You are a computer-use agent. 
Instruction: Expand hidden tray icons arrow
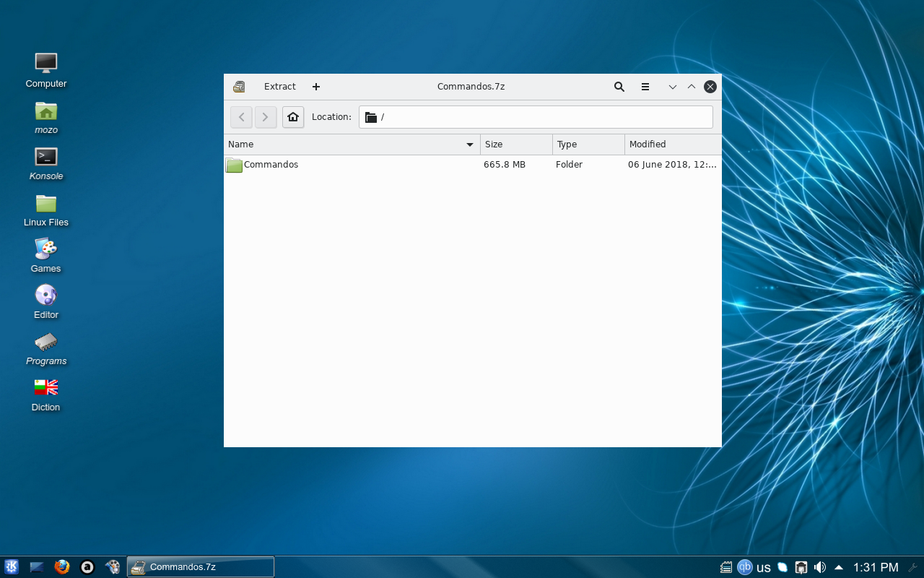(839, 567)
